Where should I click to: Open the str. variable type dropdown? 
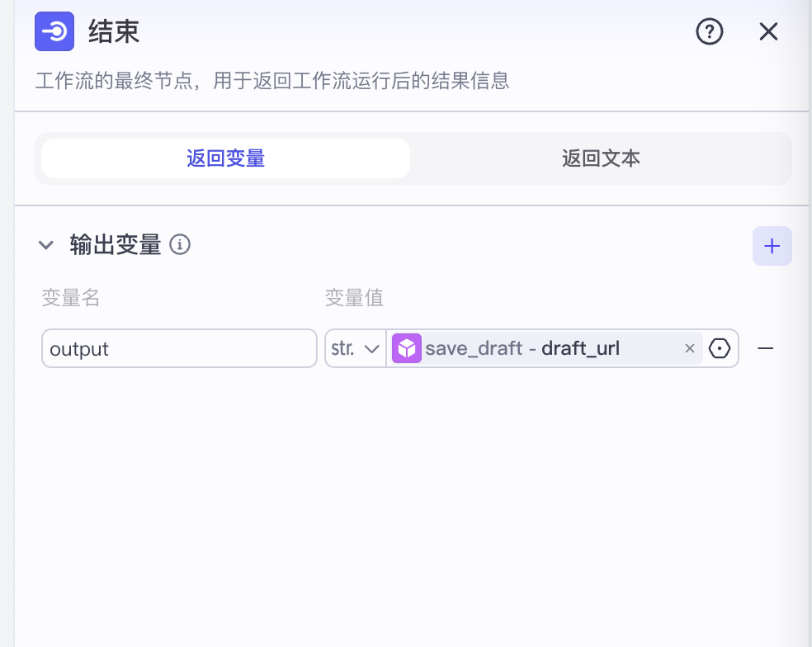pyautogui.click(x=355, y=348)
